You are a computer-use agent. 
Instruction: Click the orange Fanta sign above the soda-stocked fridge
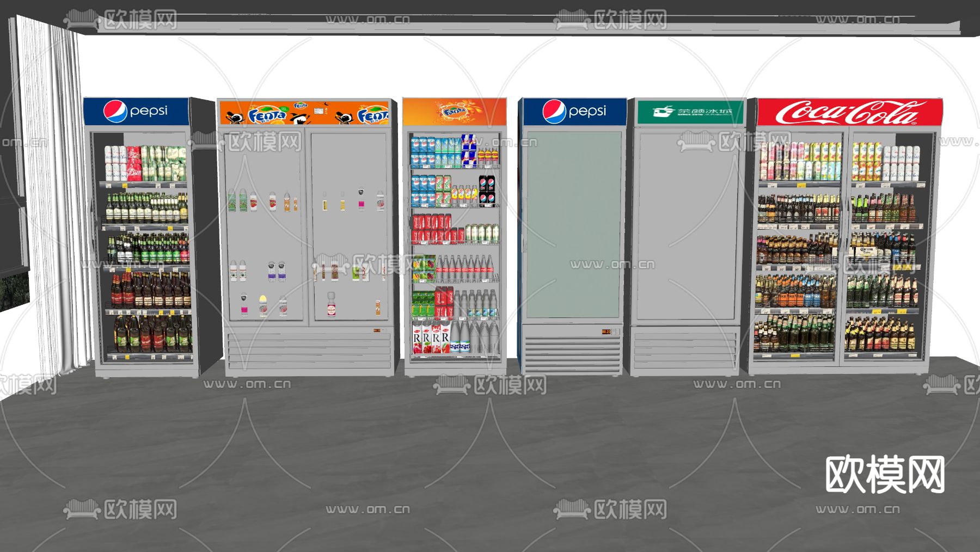click(x=455, y=112)
